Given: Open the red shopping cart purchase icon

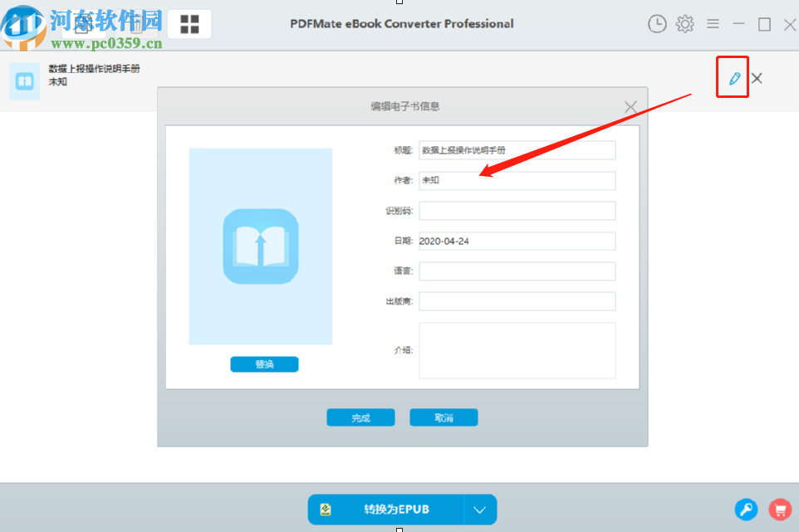Looking at the screenshot, I should click(779, 509).
